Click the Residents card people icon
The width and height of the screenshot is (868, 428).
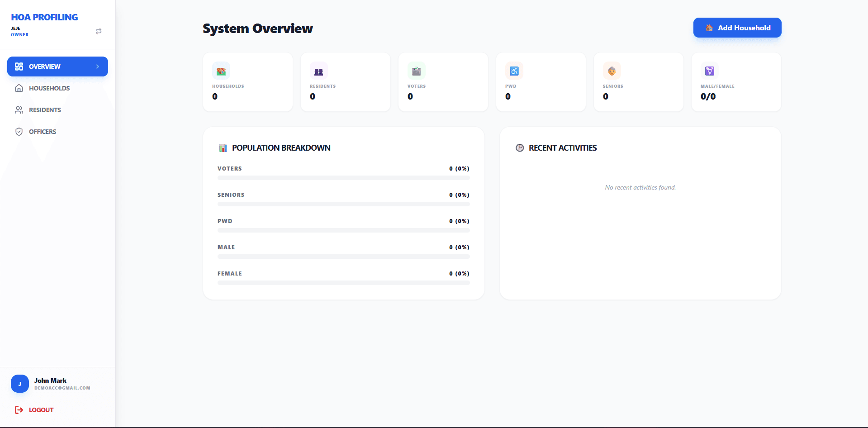pyautogui.click(x=319, y=71)
